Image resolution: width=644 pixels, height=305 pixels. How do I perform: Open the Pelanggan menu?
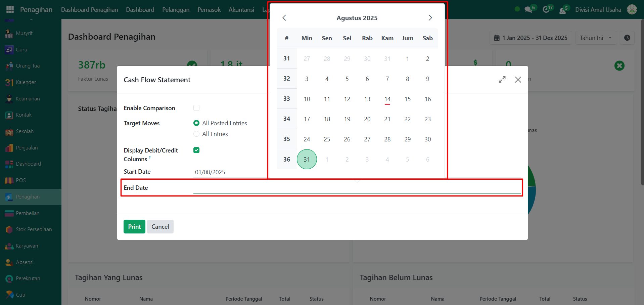pos(176,10)
